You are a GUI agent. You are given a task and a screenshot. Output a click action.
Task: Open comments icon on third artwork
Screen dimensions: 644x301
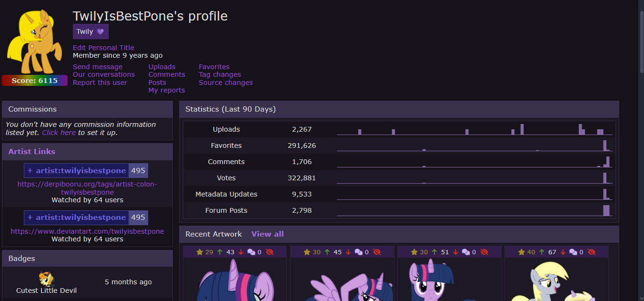466,252
